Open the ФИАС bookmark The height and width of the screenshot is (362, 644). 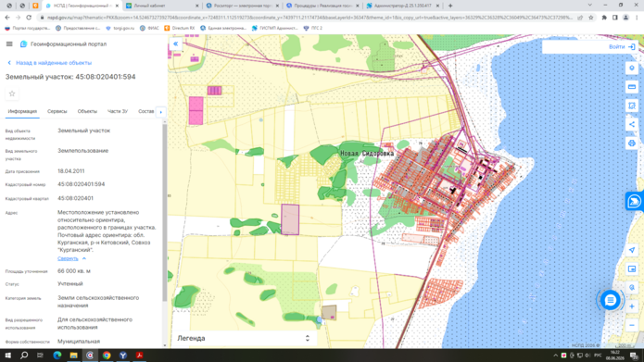click(149, 29)
